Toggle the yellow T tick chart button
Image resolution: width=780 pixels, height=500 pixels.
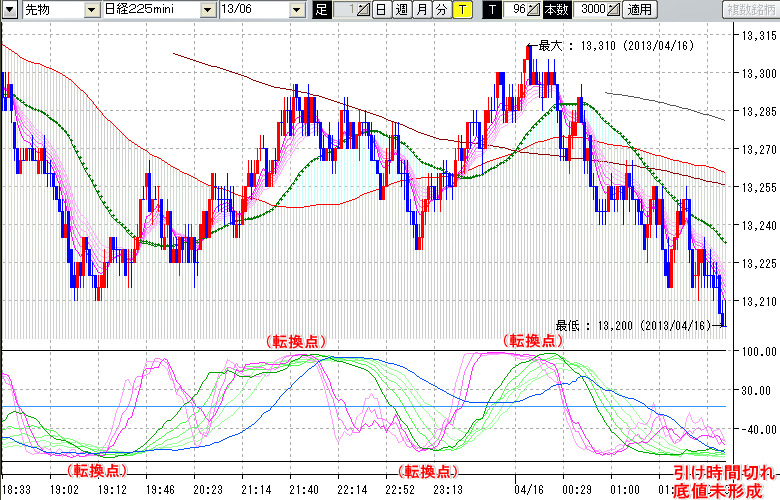(462, 9)
